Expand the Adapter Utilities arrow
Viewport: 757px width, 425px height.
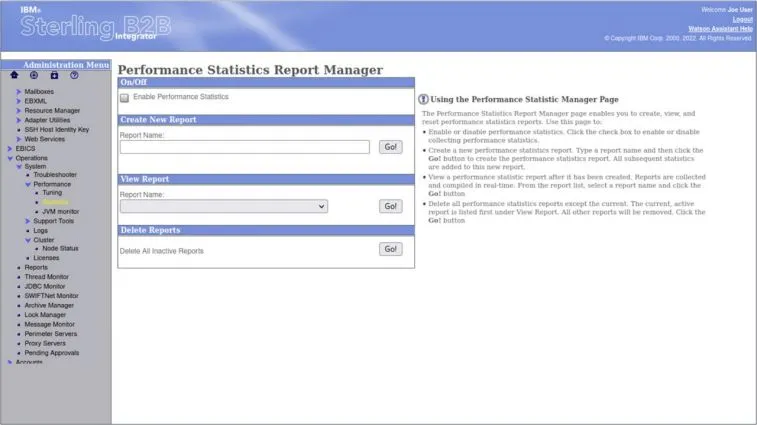tap(19, 120)
